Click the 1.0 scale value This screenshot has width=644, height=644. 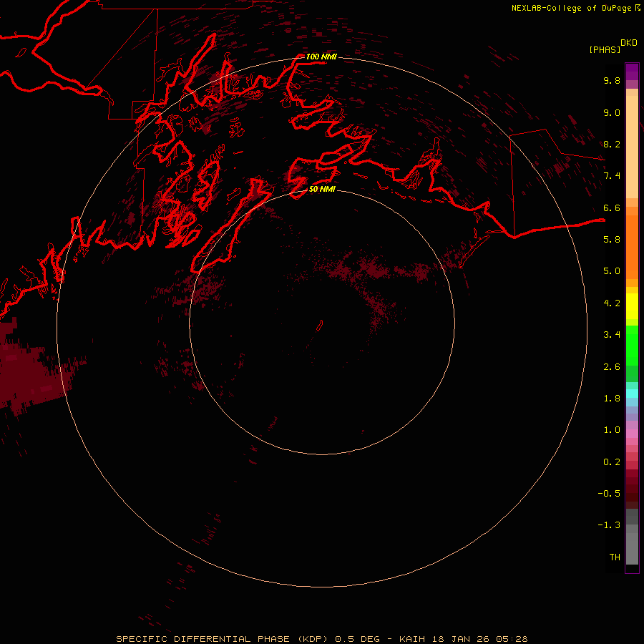[x=612, y=430]
